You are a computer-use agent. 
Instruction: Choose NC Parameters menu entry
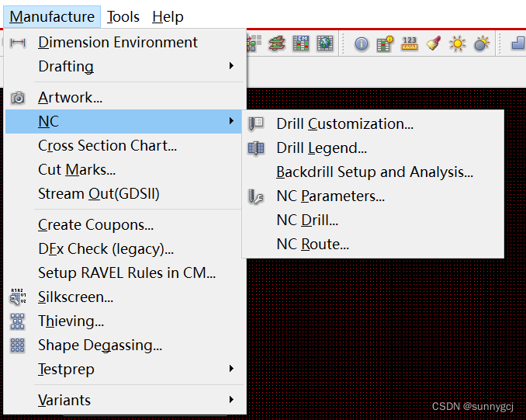click(330, 196)
